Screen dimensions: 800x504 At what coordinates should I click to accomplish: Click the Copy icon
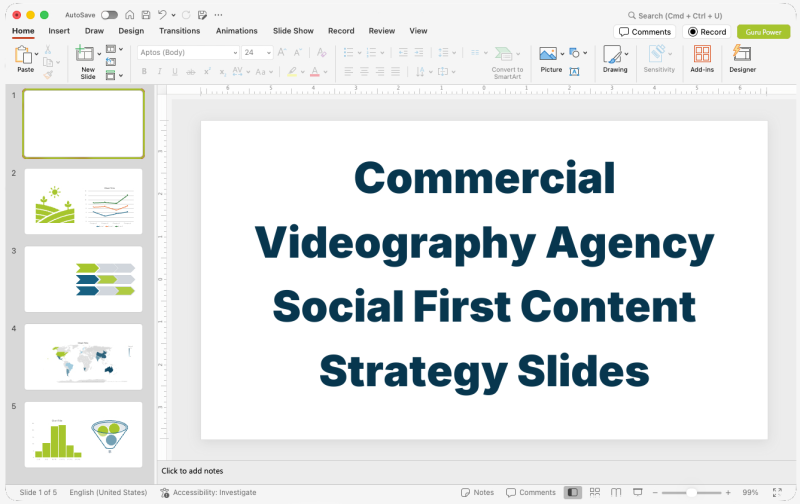pyautogui.click(x=48, y=62)
